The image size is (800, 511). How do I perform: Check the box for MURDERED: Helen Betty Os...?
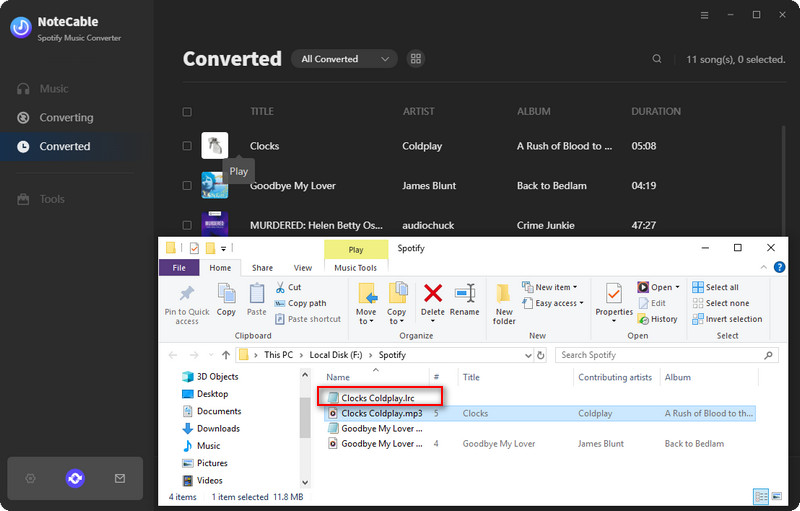pyautogui.click(x=187, y=225)
